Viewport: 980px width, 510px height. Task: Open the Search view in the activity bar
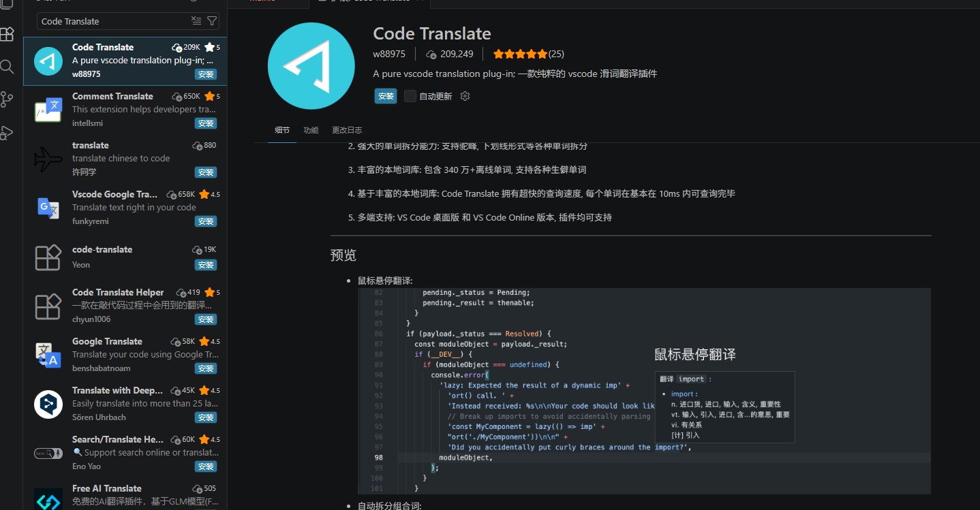coord(7,67)
